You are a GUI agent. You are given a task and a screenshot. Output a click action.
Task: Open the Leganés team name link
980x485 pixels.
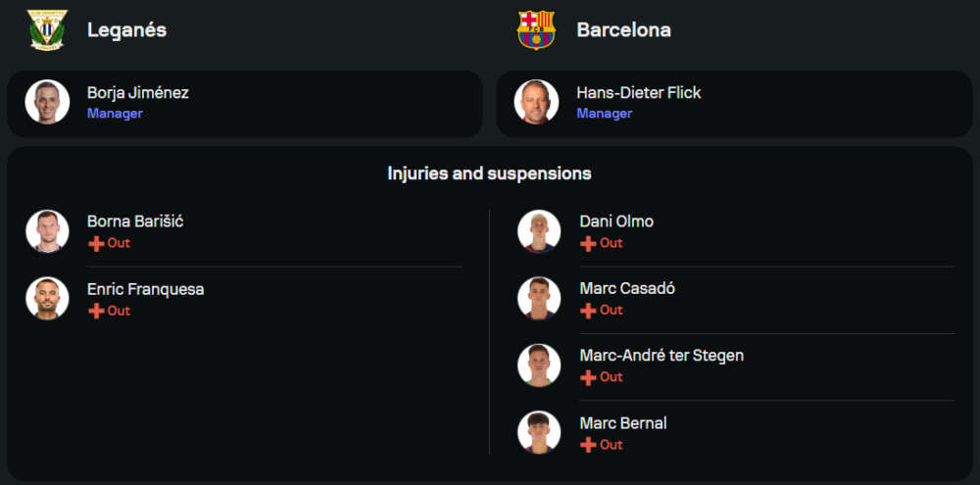[126, 29]
